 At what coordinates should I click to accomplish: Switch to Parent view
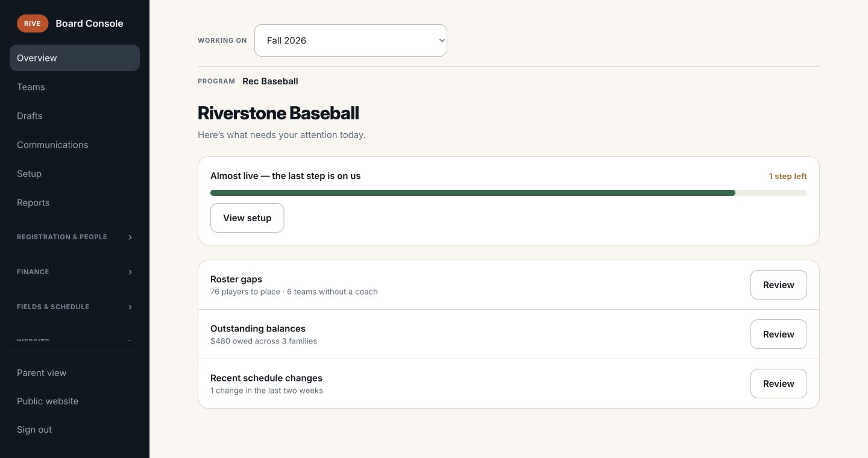pos(75,373)
